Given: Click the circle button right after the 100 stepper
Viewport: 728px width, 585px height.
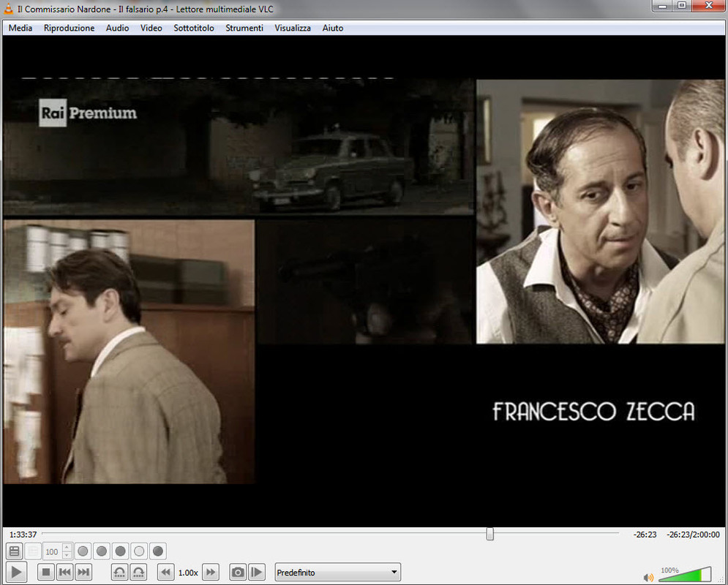Looking at the screenshot, I should tap(83, 551).
